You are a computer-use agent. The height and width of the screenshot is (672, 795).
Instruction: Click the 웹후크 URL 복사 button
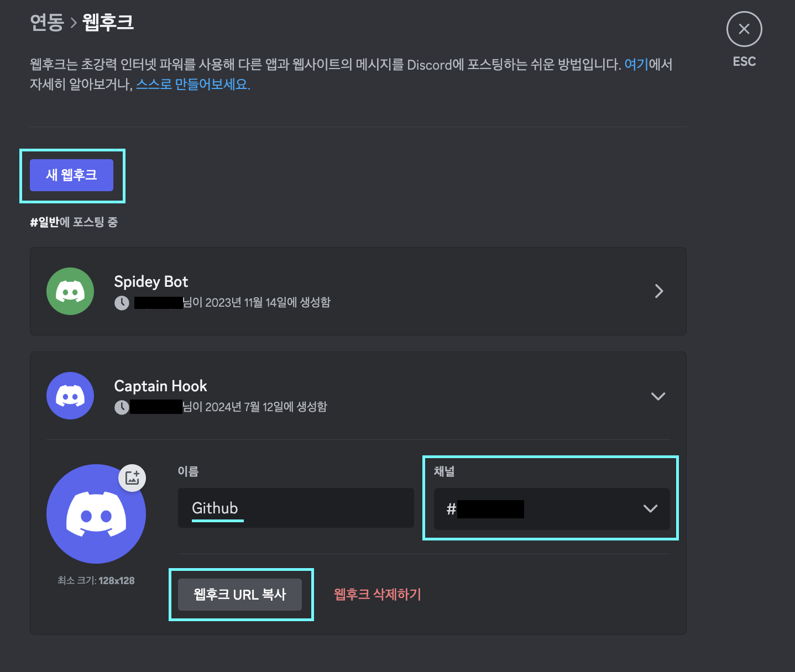pyautogui.click(x=240, y=595)
